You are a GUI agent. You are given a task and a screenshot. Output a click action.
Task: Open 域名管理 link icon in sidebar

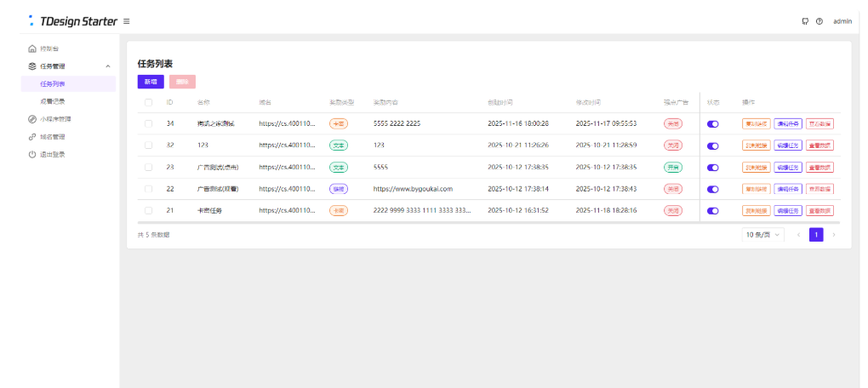32,137
